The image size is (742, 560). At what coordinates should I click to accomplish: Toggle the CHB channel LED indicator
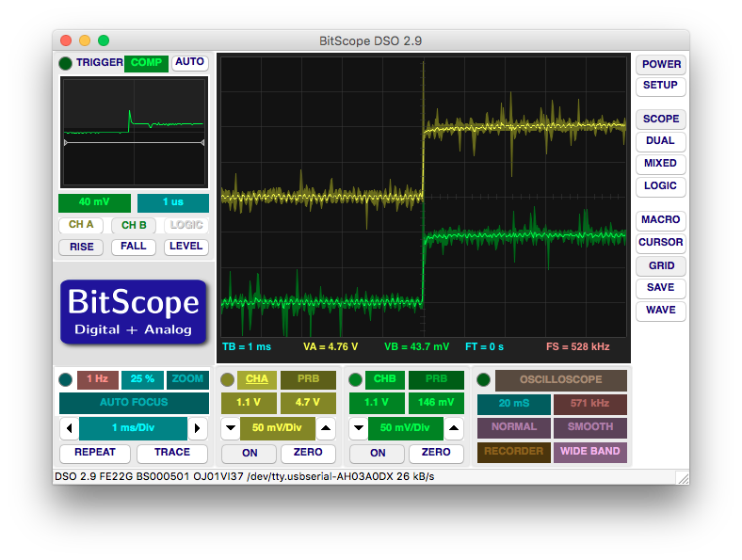click(355, 379)
